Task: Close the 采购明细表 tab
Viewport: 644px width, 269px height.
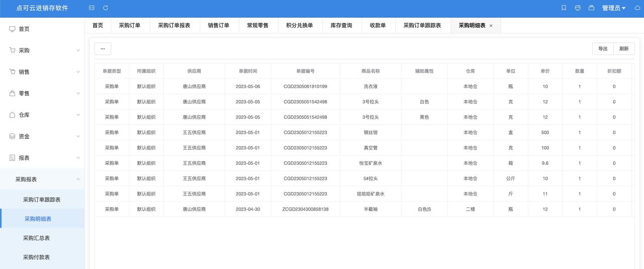Action: 491,26
